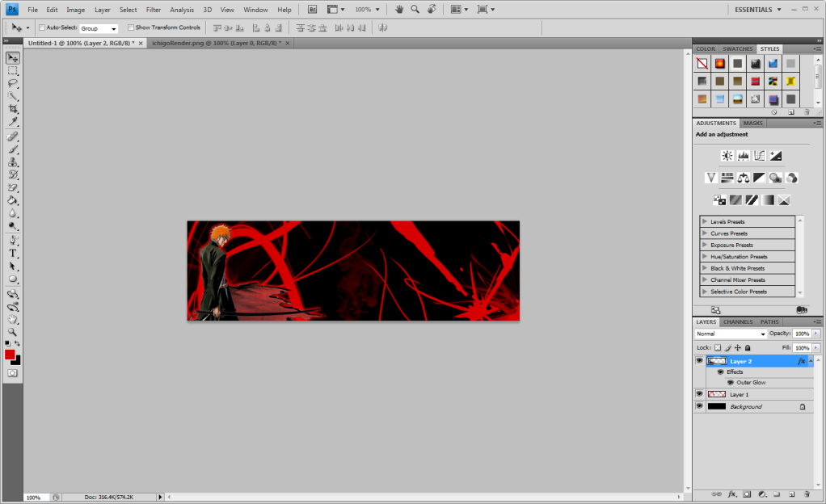This screenshot has width=826, height=504.
Task: Click the Levels adjustment icon
Action: [x=744, y=155]
